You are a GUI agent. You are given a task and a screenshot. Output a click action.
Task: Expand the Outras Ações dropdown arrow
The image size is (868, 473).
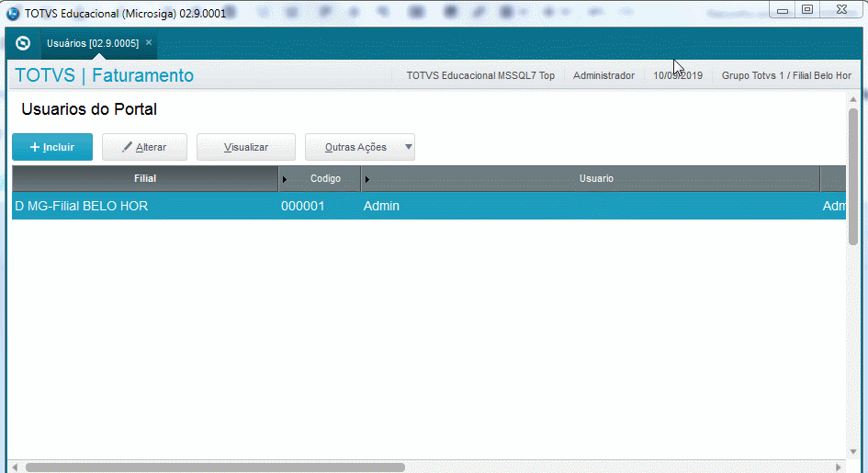(x=409, y=147)
